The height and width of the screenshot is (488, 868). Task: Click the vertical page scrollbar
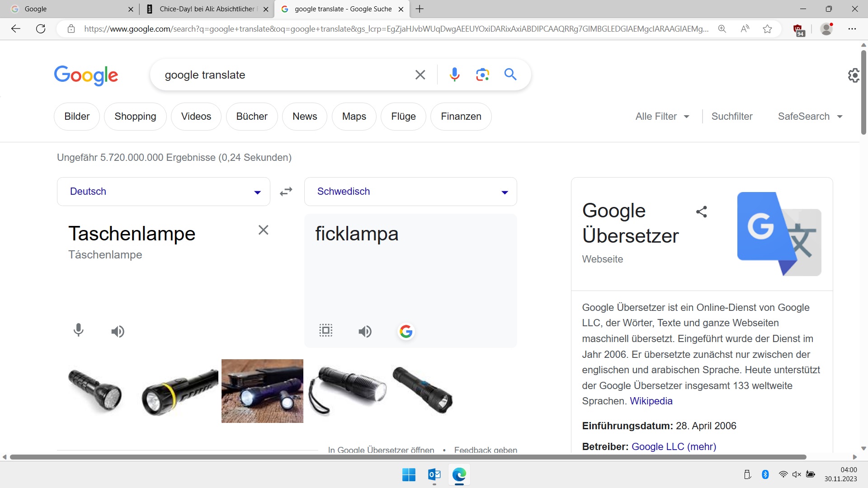coord(863,92)
